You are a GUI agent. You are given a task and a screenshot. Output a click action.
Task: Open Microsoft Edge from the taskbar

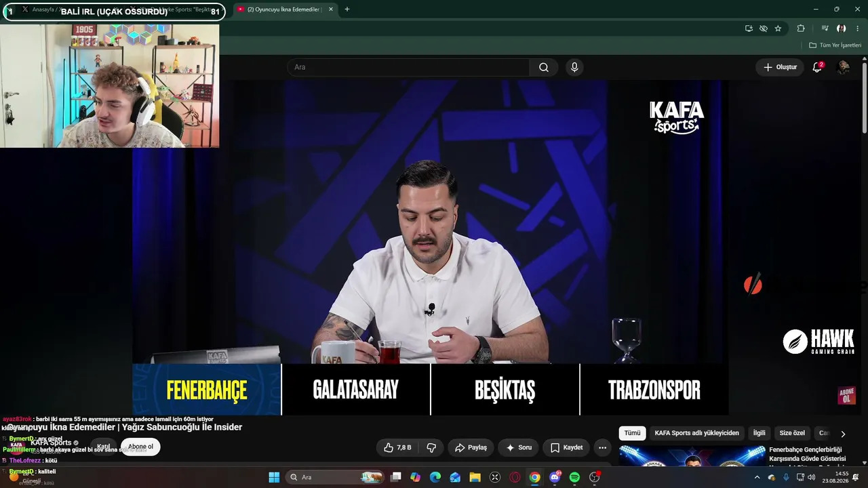[x=435, y=477]
